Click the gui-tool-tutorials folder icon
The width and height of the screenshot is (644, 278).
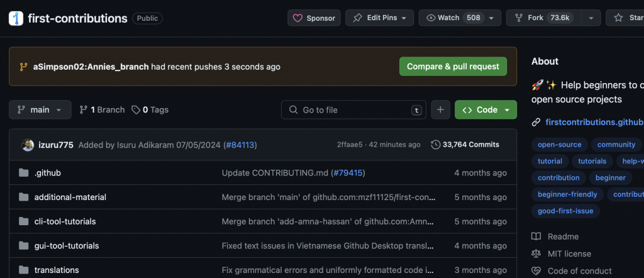click(24, 245)
